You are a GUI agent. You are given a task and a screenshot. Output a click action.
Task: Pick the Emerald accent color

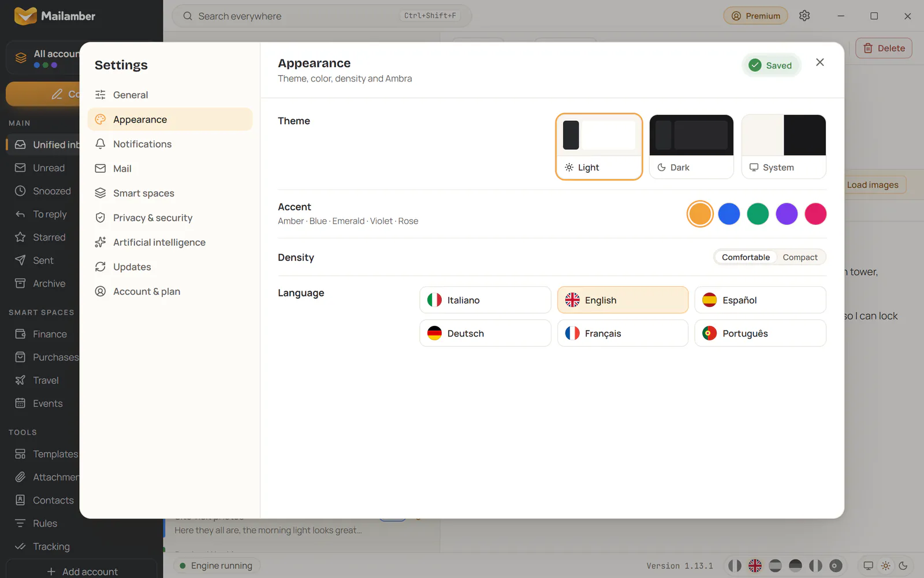758,214
